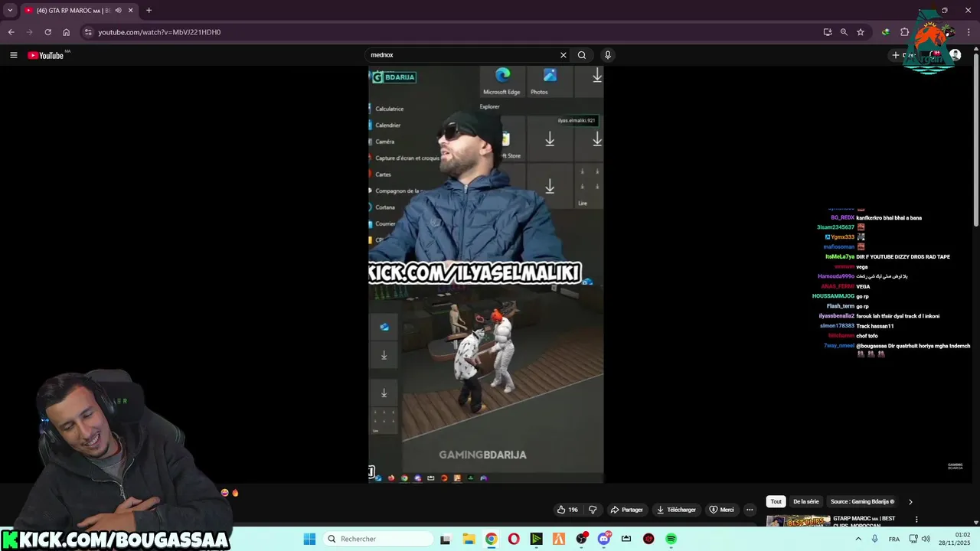Switch to Chrome in taskbar
This screenshot has height=551, width=980.
click(491, 539)
